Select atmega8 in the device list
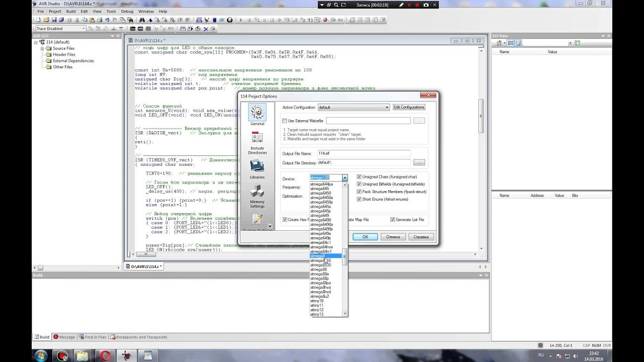 point(326,256)
